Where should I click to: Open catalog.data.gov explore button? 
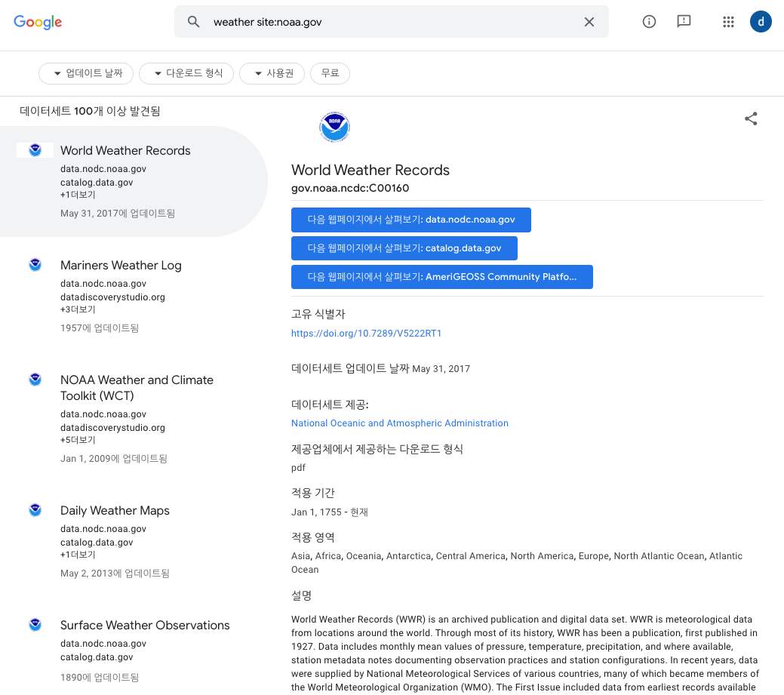coord(404,248)
